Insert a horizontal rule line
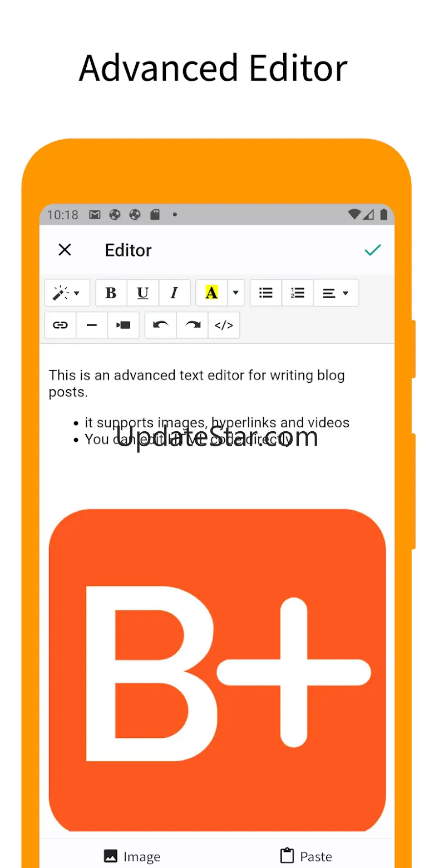Viewport: 434px width, 868px height. [92, 325]
